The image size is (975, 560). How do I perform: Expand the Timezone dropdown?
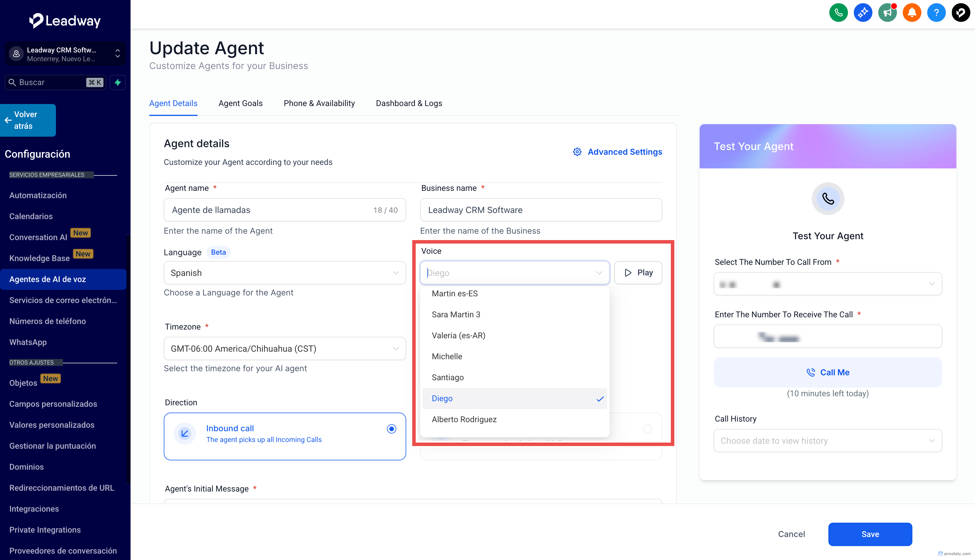285,348
